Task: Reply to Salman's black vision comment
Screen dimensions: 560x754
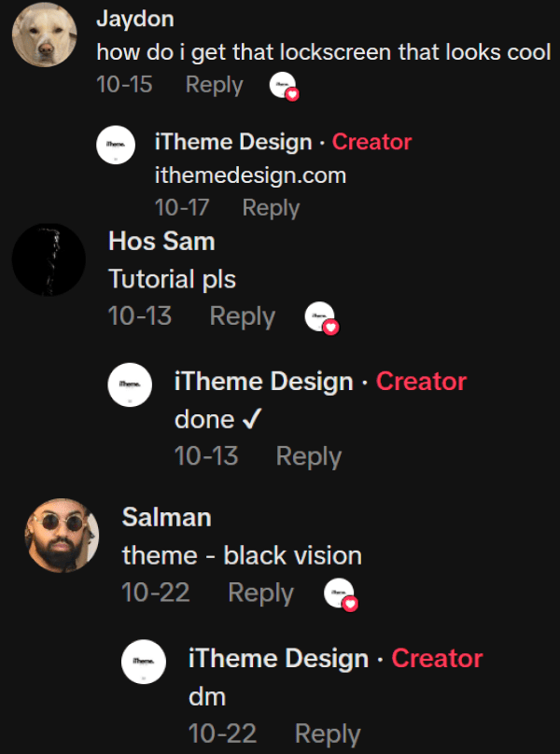Action: coord(260,593)
